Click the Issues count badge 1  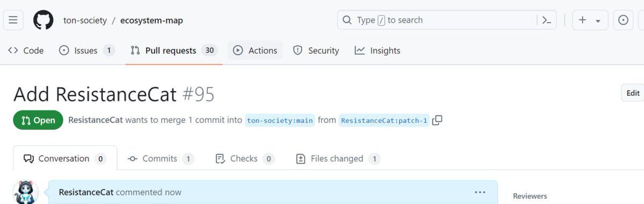click(x=108, y=50)
